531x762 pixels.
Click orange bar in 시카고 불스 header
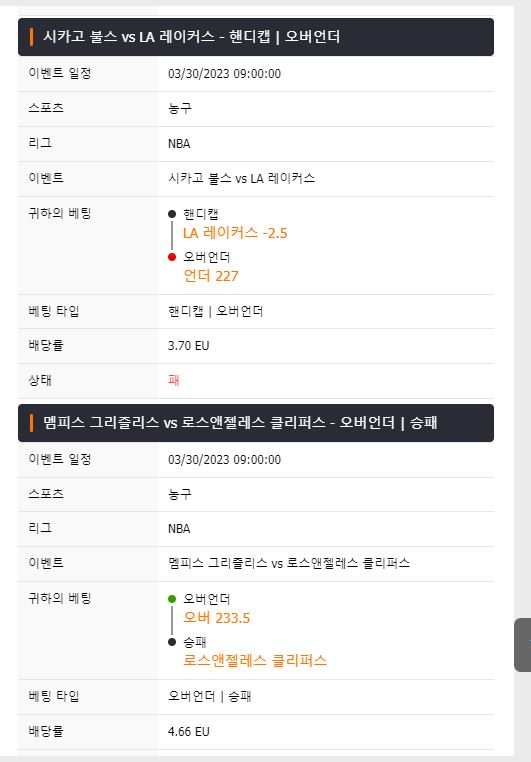pyautogui.click(x=32, y=37)
